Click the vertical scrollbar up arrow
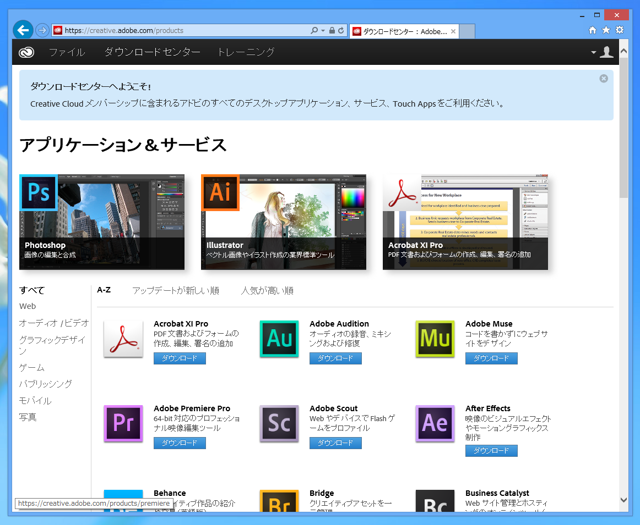Image resolution: width=640 pixels, height=525 pixels. (624, 51)
